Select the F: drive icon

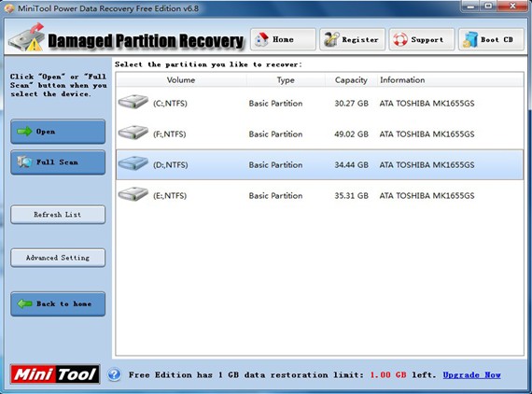[x=133, y=133]
